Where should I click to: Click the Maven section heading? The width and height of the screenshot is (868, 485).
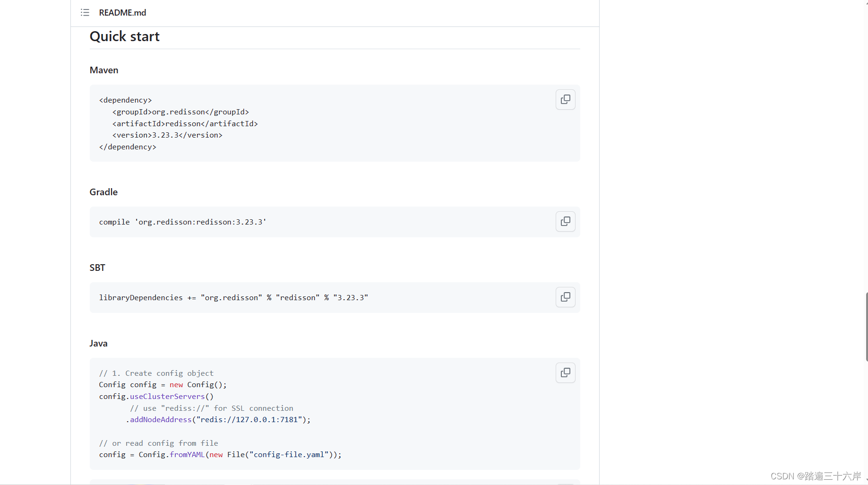click(x=103, y=70)
